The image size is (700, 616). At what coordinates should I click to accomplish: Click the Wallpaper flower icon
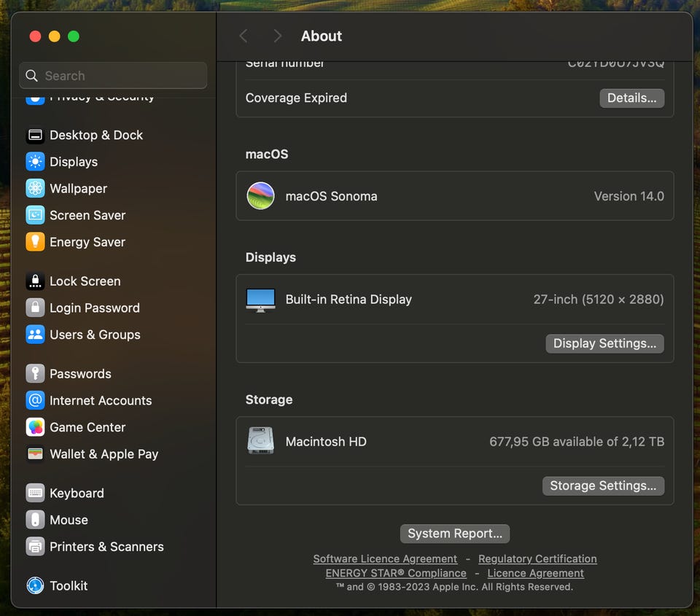[35, 188]
